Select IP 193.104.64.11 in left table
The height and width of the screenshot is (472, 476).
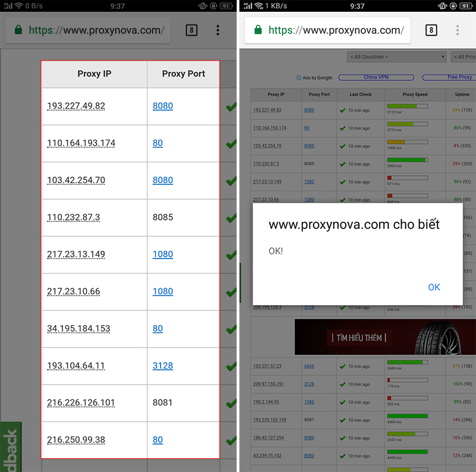coord(76,366)
